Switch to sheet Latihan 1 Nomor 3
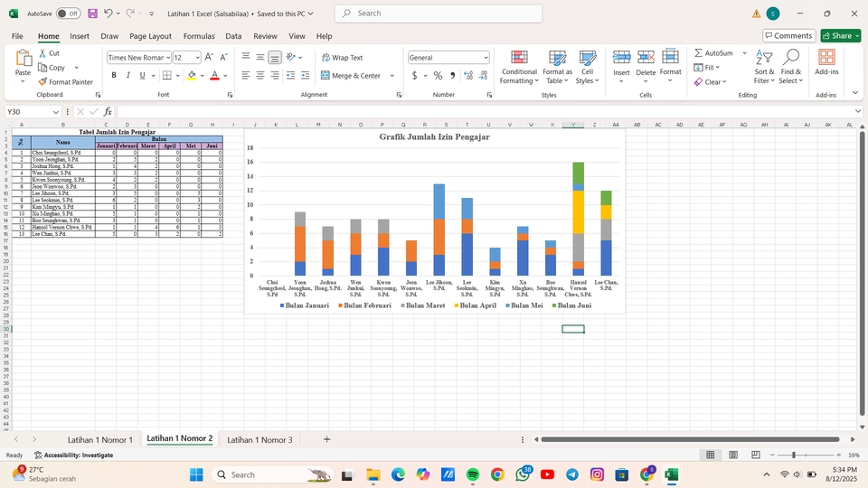868x488 pixels. [x=259, y=440]
